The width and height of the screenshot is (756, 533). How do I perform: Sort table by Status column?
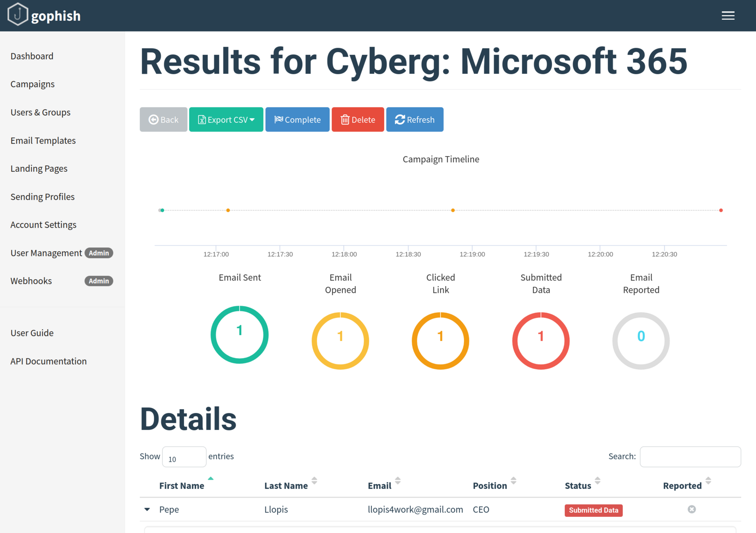click(x=578, y=486)
